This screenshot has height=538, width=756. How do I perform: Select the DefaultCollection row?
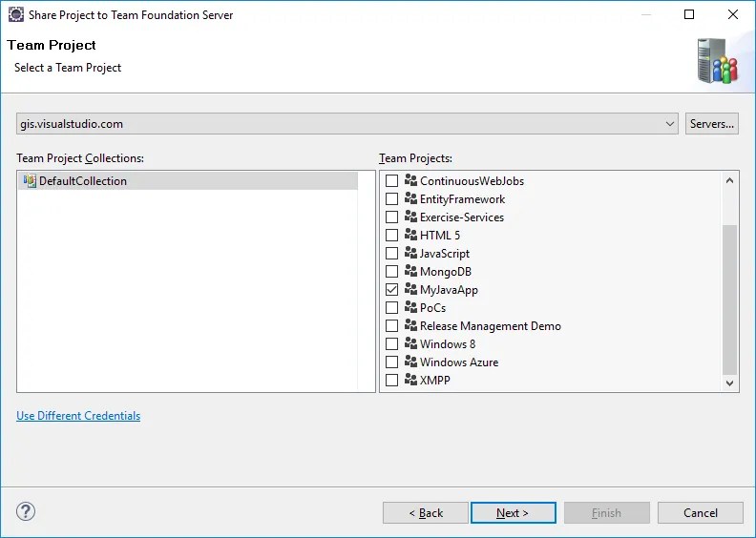pyautogui.click(x=188, y=180)
